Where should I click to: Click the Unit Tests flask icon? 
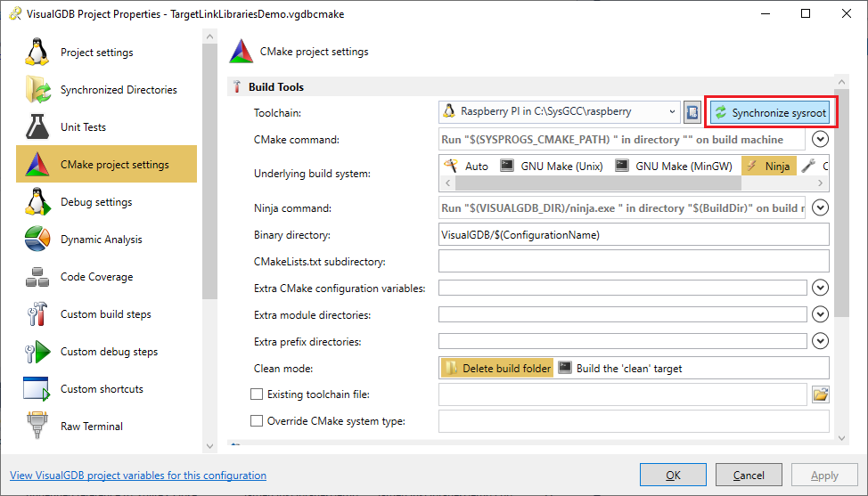37,126
